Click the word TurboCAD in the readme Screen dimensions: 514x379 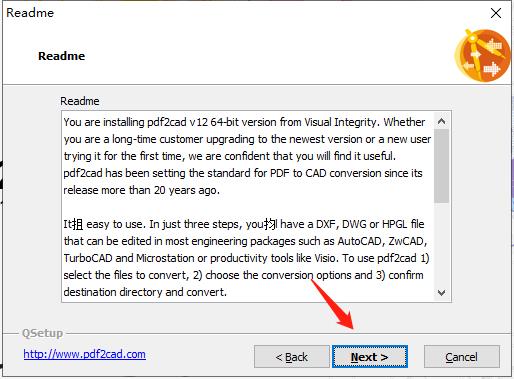coord(88,258)
